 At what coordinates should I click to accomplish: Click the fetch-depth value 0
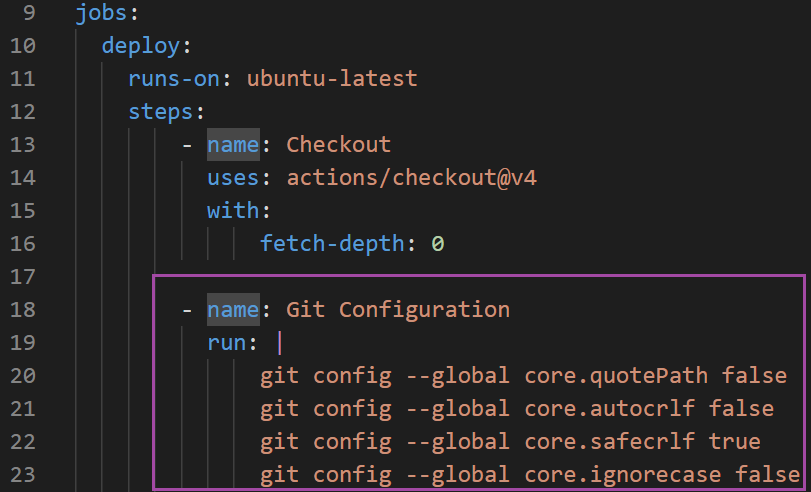pos(437,244)
